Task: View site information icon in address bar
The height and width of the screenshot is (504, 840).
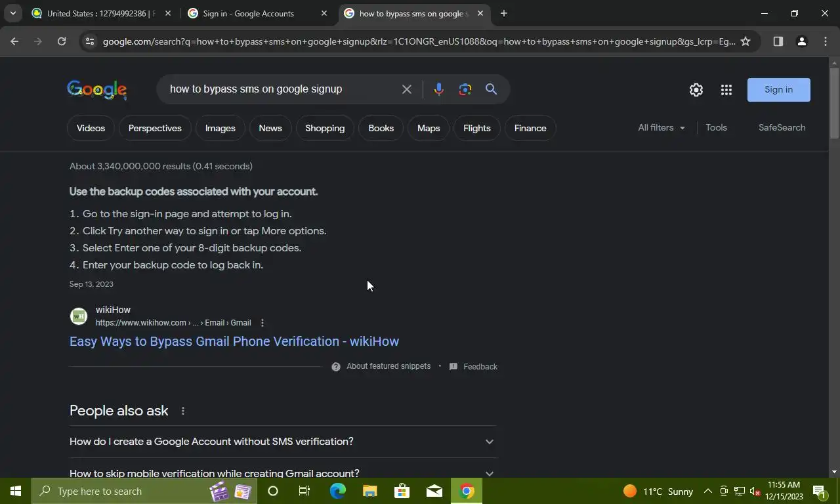Action: pos(89,41)
